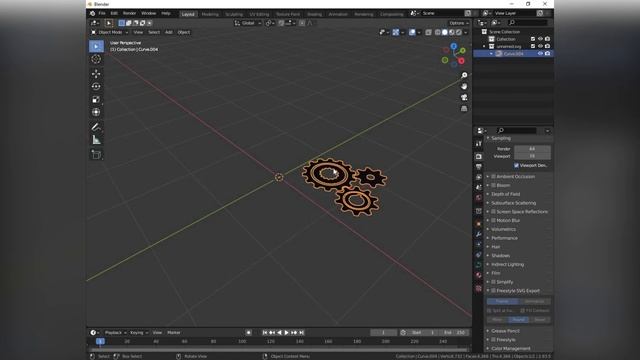Enable Ambient Occlusion checkbox
This screenshot has width=640, height=360.
(493, 176)
